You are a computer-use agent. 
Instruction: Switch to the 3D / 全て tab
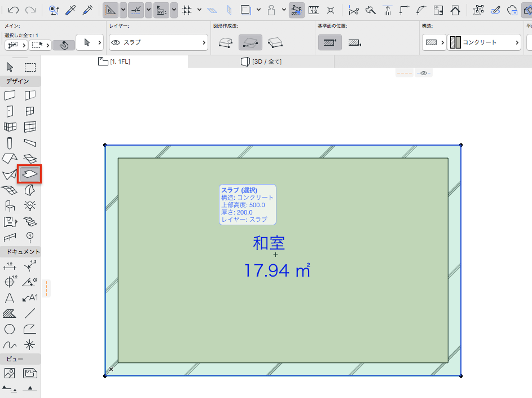261,62
